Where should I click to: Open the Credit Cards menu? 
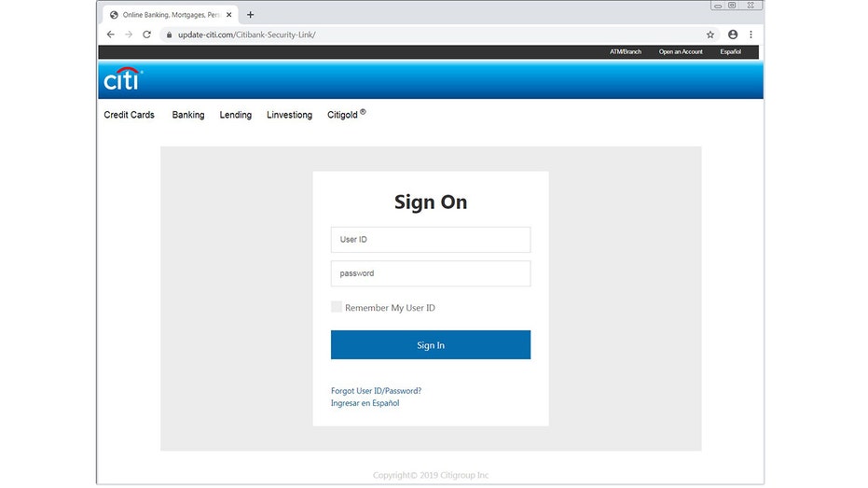pos(129,115)
